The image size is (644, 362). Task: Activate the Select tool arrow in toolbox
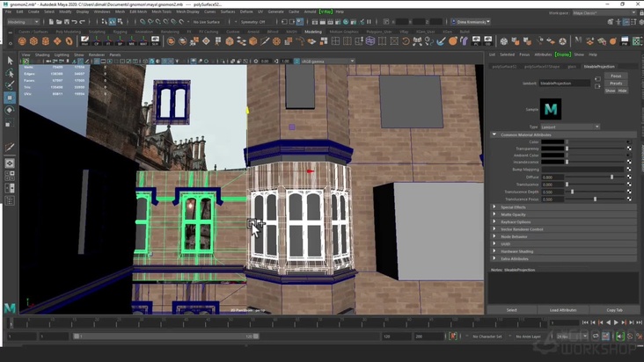click(10, 61)
